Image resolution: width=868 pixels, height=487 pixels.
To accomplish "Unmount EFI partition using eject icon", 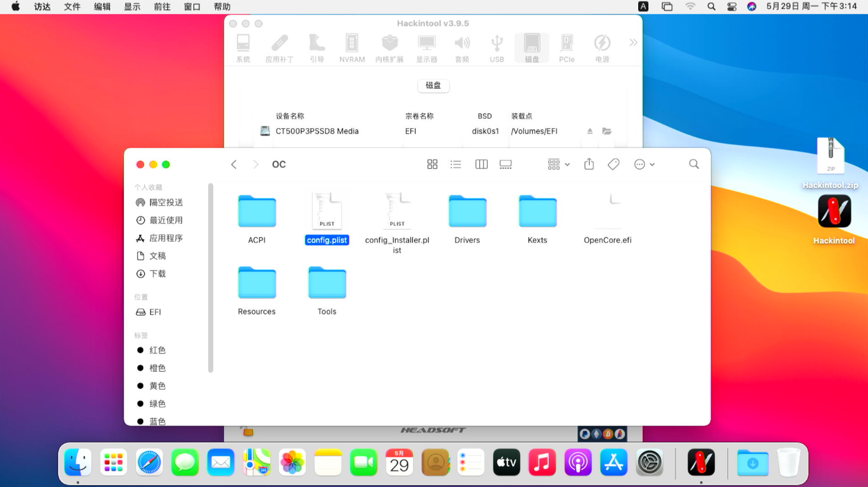I will point(590,131).
